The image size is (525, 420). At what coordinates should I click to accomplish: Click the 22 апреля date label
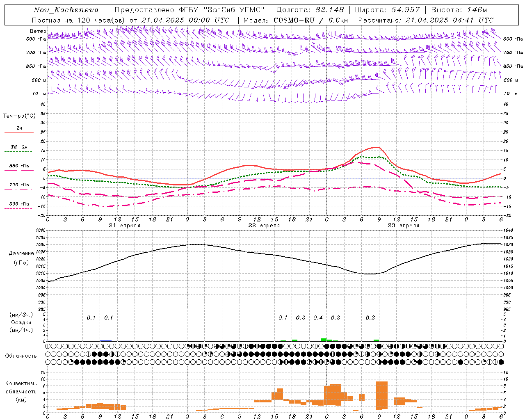point(264,226)
